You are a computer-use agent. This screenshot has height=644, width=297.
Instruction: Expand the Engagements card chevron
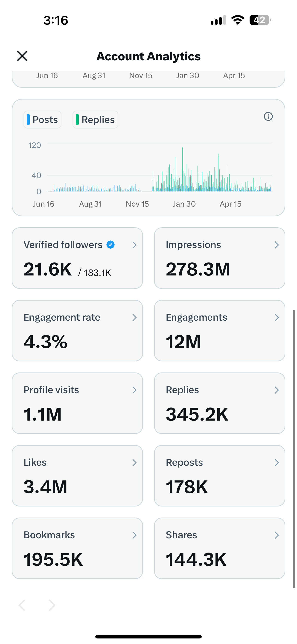pos(277,317)
